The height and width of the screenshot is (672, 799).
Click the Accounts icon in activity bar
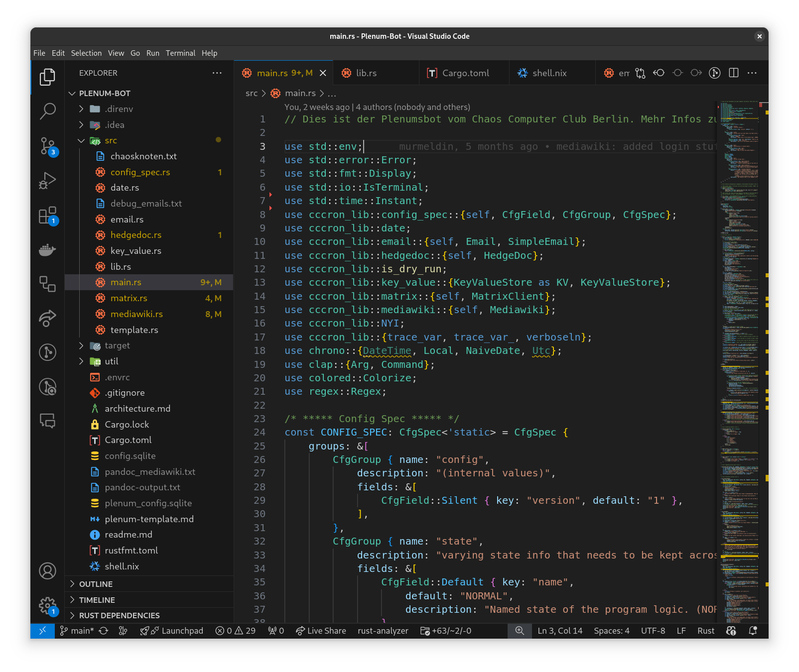tap(47, 571)
